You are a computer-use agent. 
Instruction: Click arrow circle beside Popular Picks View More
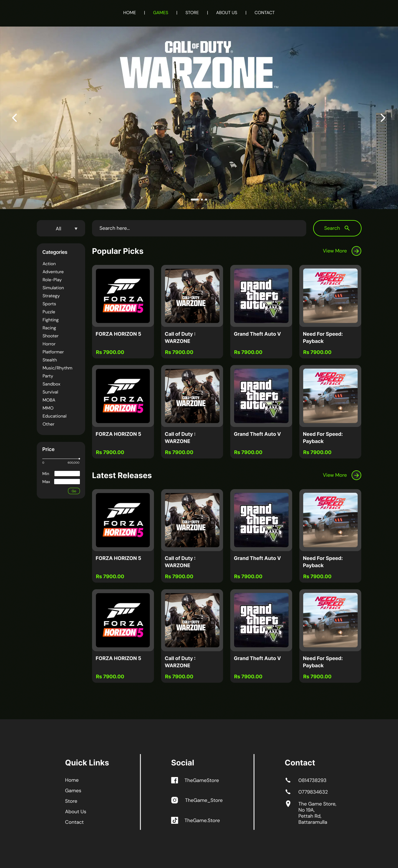pos(356,251)
